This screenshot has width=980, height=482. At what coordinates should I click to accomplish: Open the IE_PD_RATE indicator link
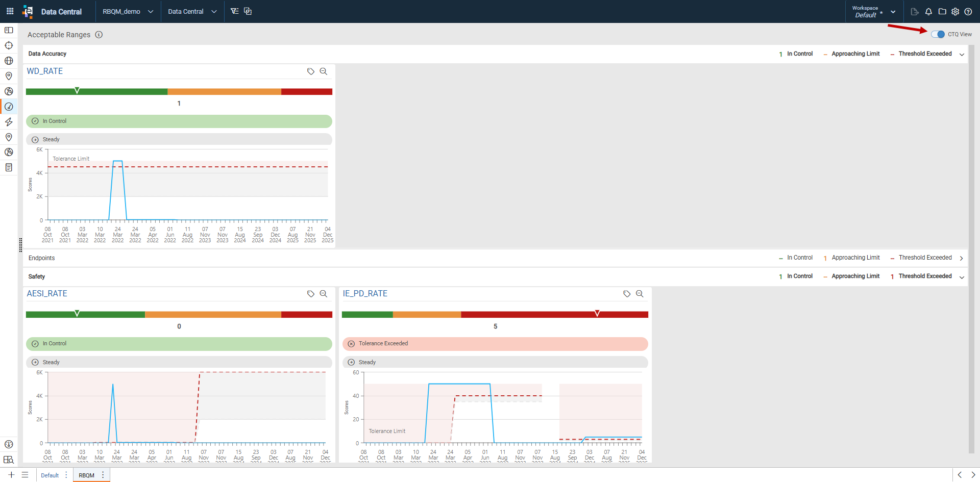click(365, 294)
